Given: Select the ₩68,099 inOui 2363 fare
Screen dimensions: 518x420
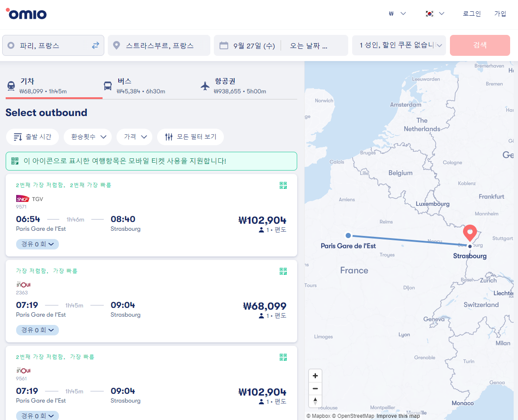Looking at the screenshot, I should [264, 306].
